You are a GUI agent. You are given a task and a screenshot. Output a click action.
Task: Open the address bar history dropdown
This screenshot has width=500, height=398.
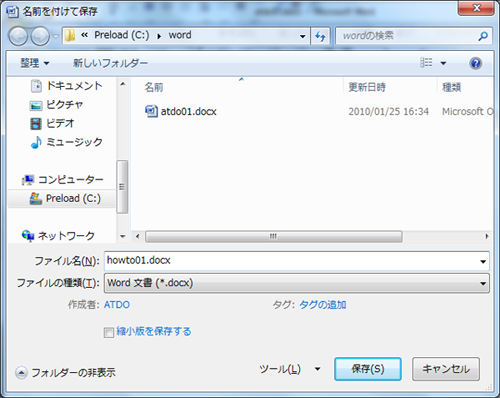302,36
